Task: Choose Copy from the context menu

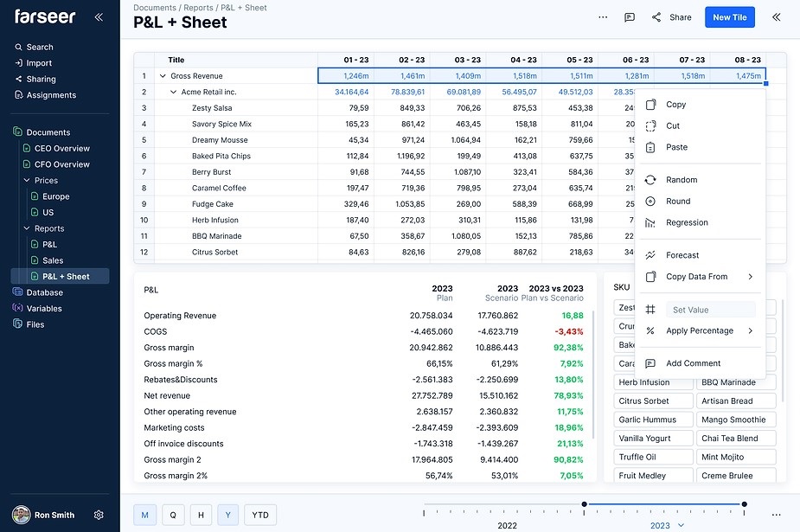Action: 700,105
